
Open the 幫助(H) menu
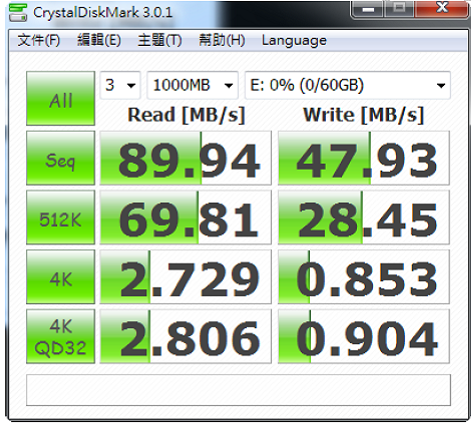222,40
